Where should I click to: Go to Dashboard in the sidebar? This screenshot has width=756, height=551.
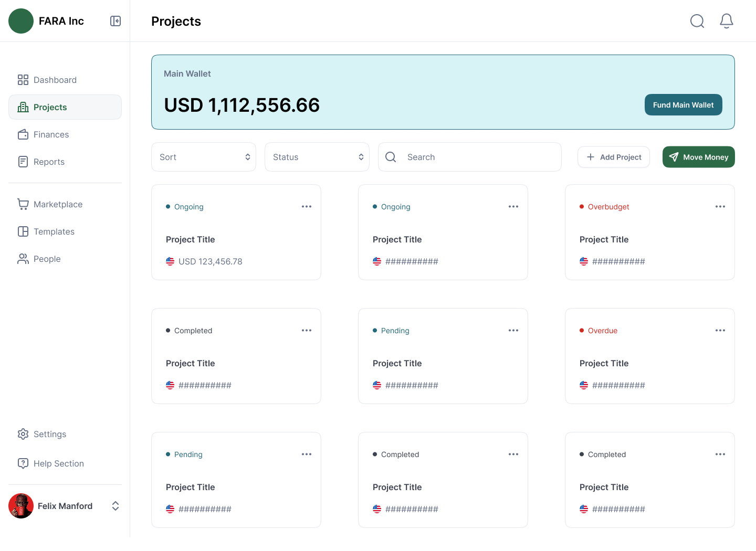click(55, 80)
